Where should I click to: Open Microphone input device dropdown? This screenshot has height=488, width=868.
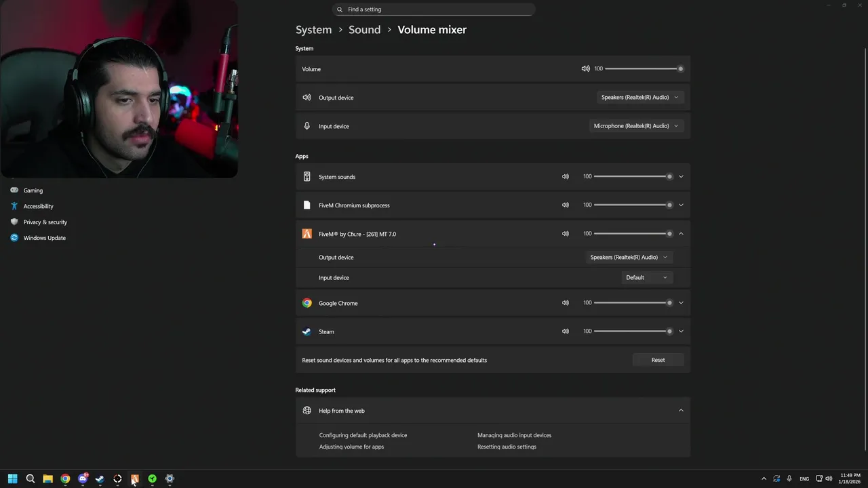coord(636,126)
